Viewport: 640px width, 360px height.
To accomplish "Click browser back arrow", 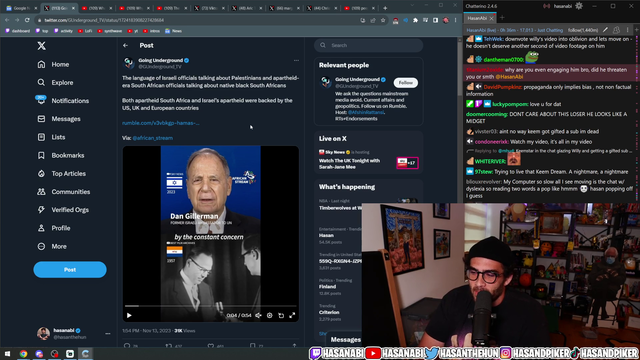I will click(x=7, y=20).
